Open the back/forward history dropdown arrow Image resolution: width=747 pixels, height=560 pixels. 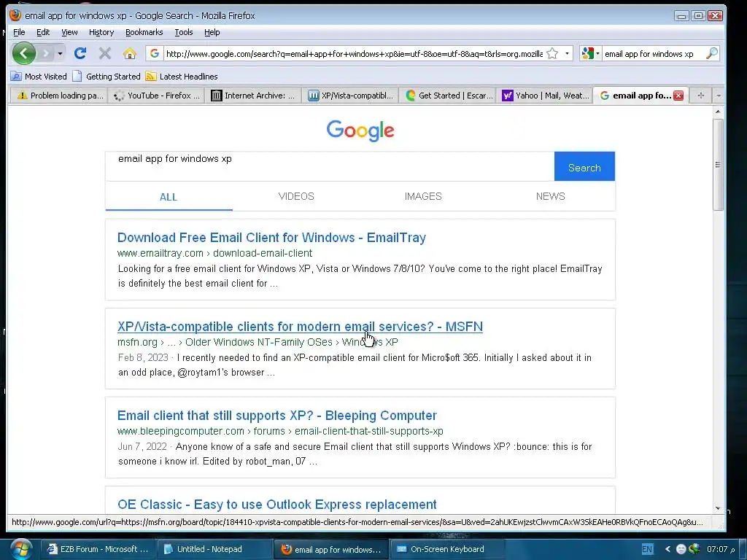point(60,53)
